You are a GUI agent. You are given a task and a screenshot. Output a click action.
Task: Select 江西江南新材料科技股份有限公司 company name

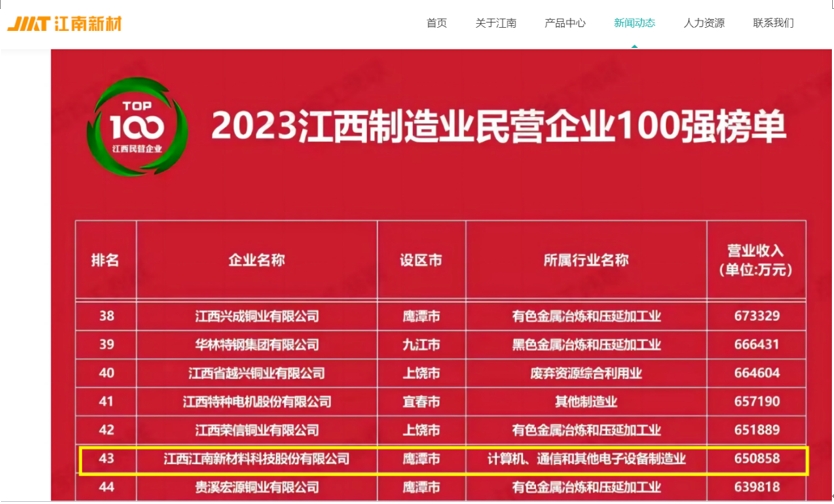point(257,458)
